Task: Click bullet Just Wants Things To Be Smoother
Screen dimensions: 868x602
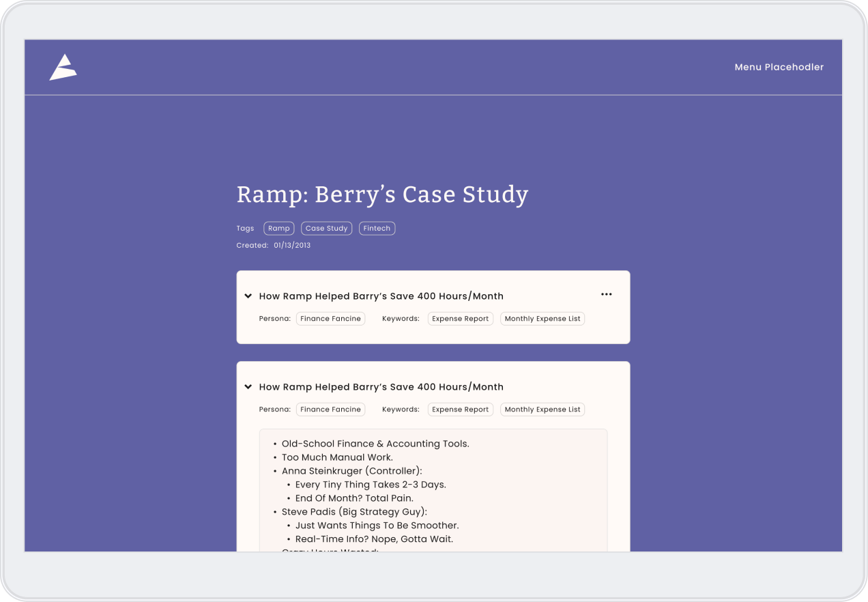Action: coord(377,526)
